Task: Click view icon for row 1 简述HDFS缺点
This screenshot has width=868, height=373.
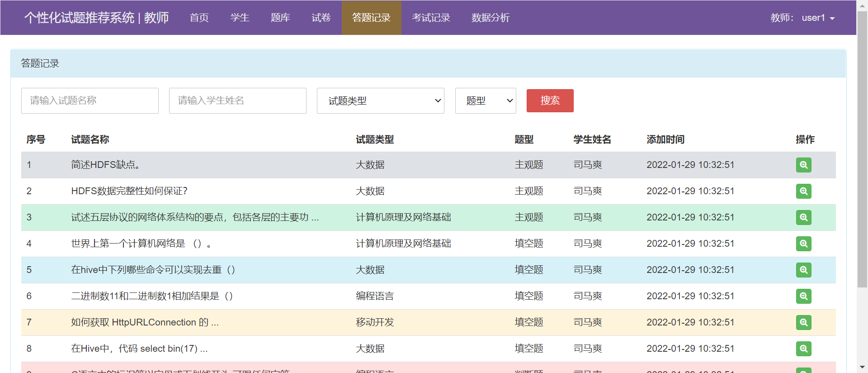Action: [803, 165]
